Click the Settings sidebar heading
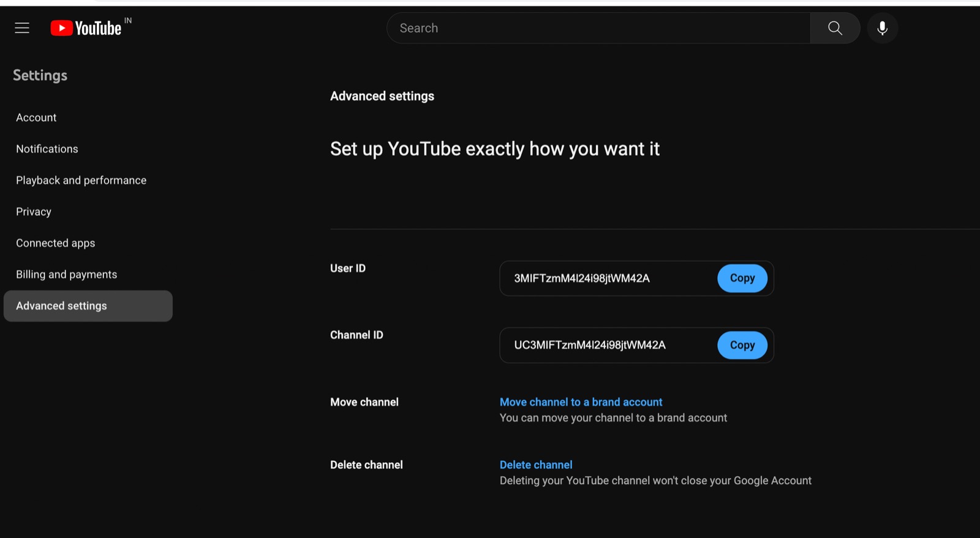 pos(40,75)
